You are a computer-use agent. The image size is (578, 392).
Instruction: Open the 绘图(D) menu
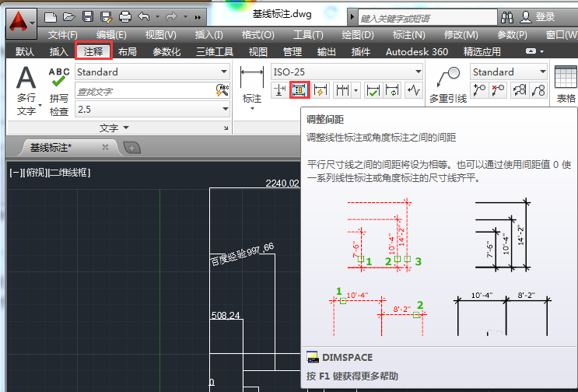pyautogui.click(x=358, y=35)
